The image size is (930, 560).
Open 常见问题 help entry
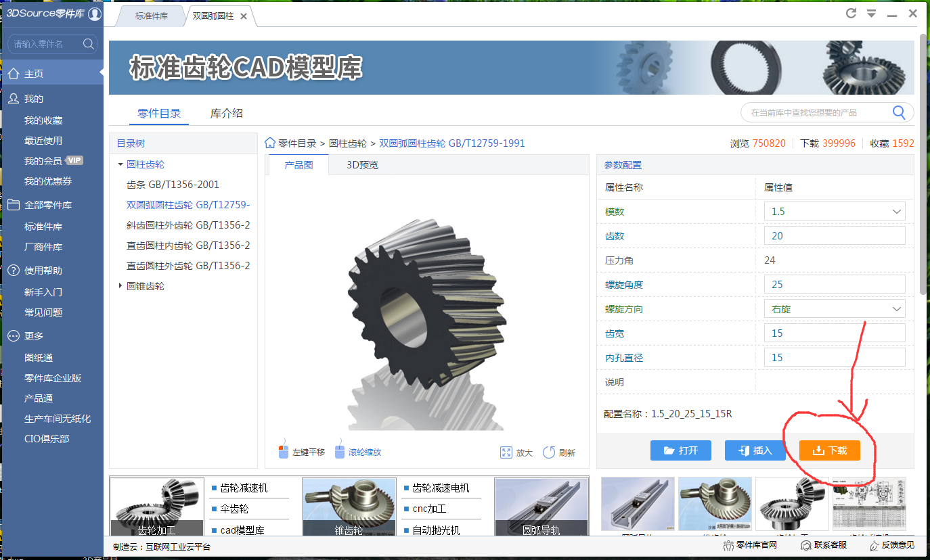tap(43, 312)
